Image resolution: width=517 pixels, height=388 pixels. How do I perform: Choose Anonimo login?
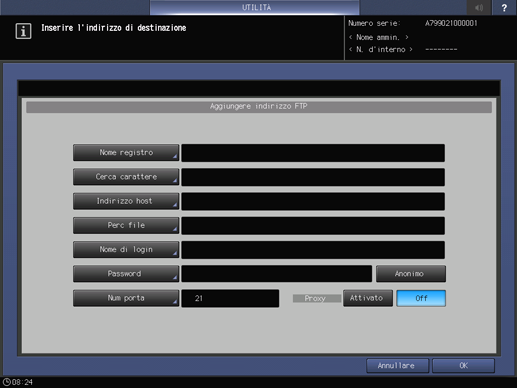[411, 274]
